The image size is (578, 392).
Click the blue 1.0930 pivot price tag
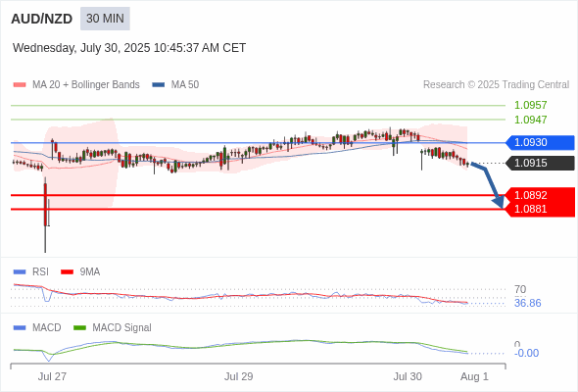[x=540, y=142]
